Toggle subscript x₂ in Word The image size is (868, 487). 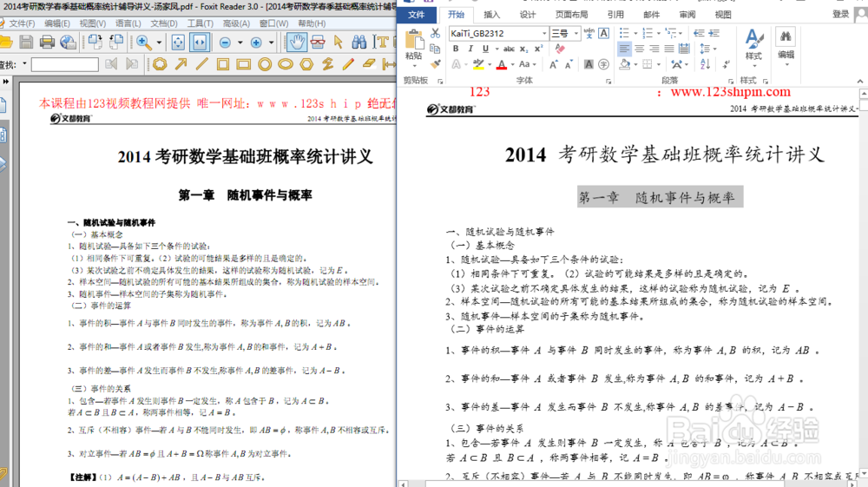click(x=523, y=49)
